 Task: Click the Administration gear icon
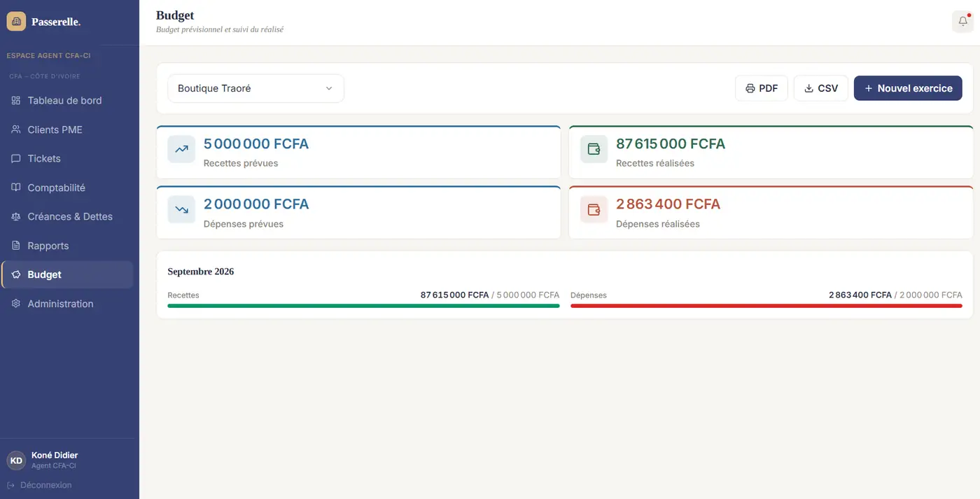(16, 304)
